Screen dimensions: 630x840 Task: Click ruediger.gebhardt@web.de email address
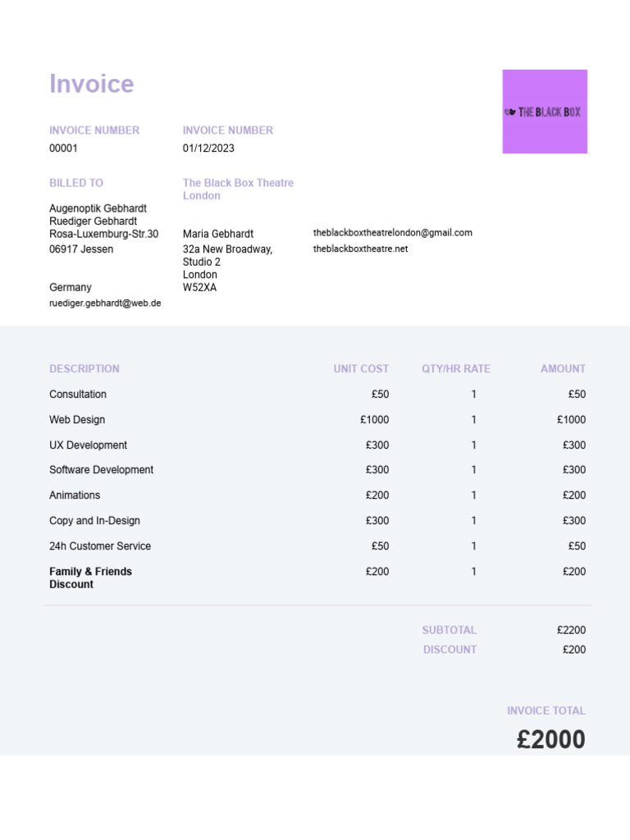click(x=105, y=304)
